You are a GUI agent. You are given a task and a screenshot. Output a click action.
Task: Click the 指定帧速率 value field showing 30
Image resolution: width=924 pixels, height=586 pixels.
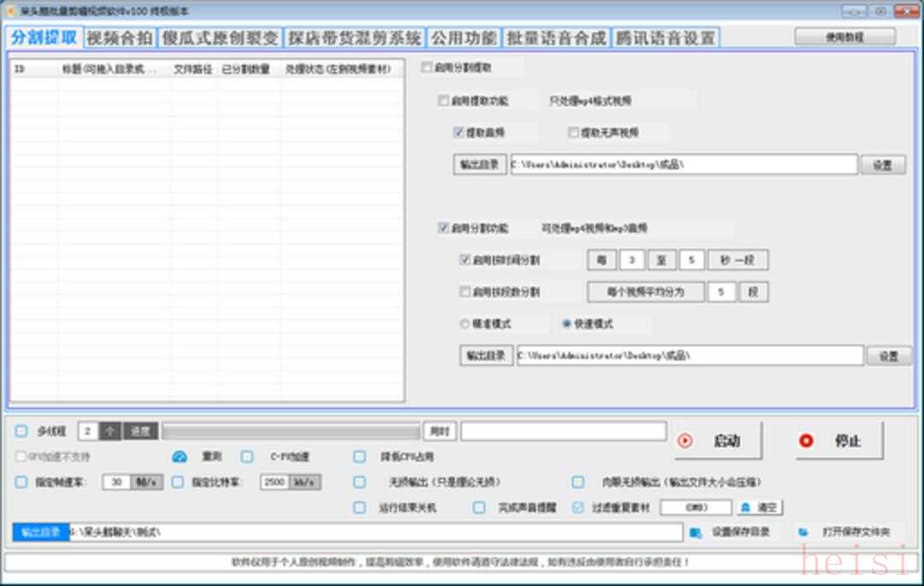tap(116, 482)
